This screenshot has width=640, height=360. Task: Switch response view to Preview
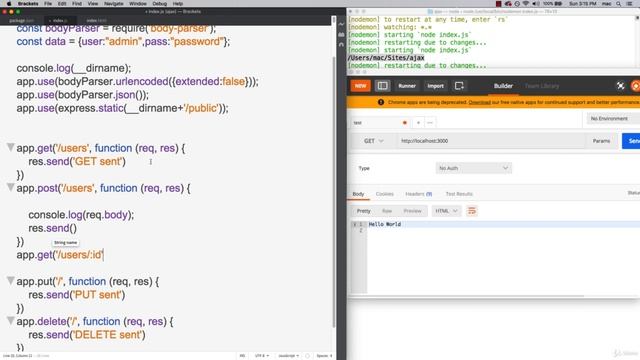click(412, 211)
